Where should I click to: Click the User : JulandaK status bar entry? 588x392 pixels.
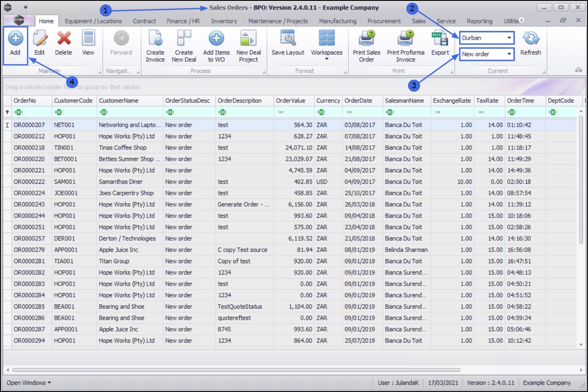coord(398,383)
